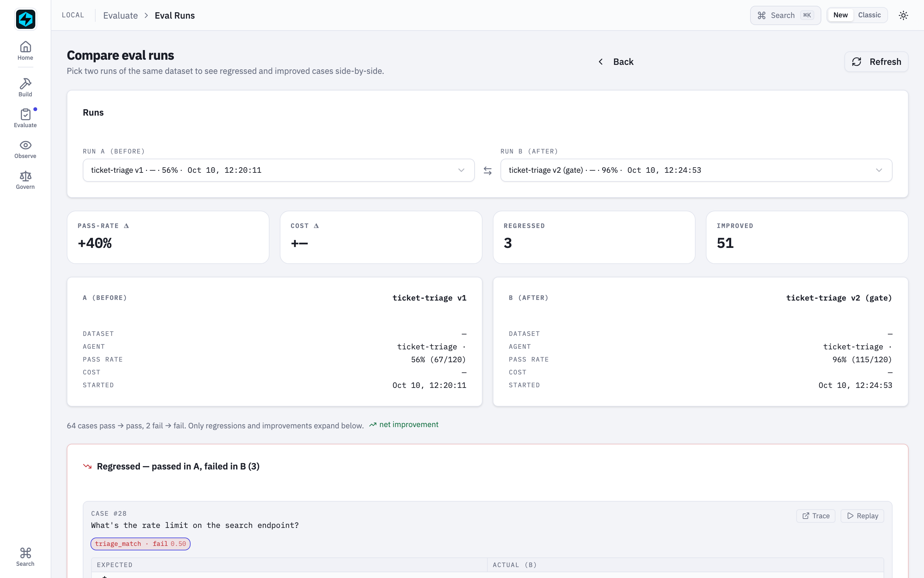Image resolution: width=924 pixels, height=578 pixels.
Task: Switch to the New interface mode
Action: (840, 15)
